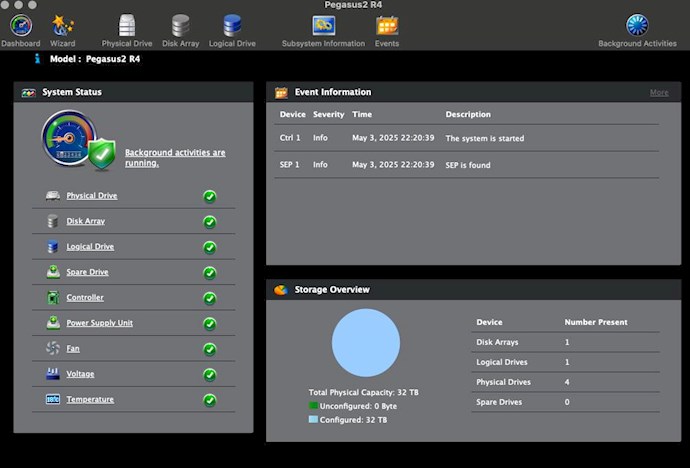690x468 pixels.
Task: Click 'Number Present' column header
Action: coord(596,322)
